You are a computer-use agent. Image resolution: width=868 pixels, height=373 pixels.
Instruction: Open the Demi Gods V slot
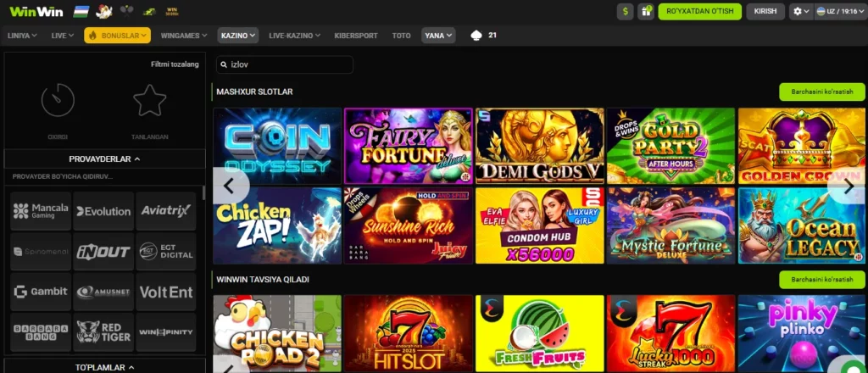(540, 146)
